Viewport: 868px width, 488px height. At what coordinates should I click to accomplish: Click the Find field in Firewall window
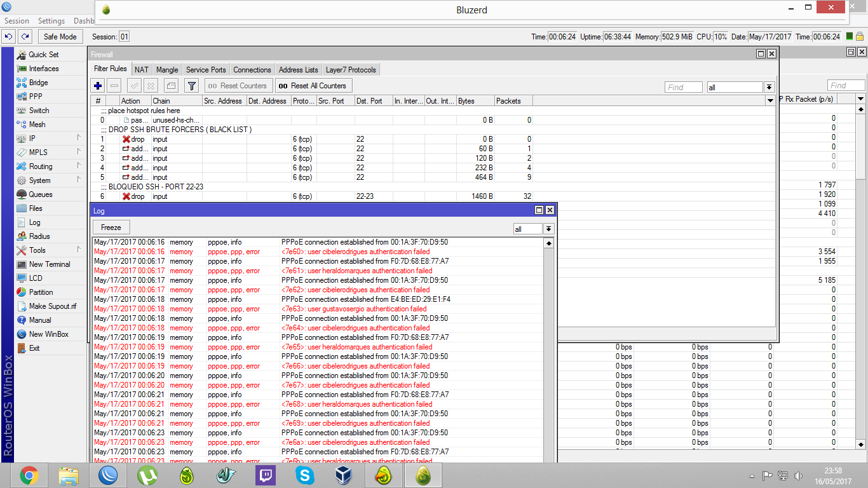pos(684,87)
